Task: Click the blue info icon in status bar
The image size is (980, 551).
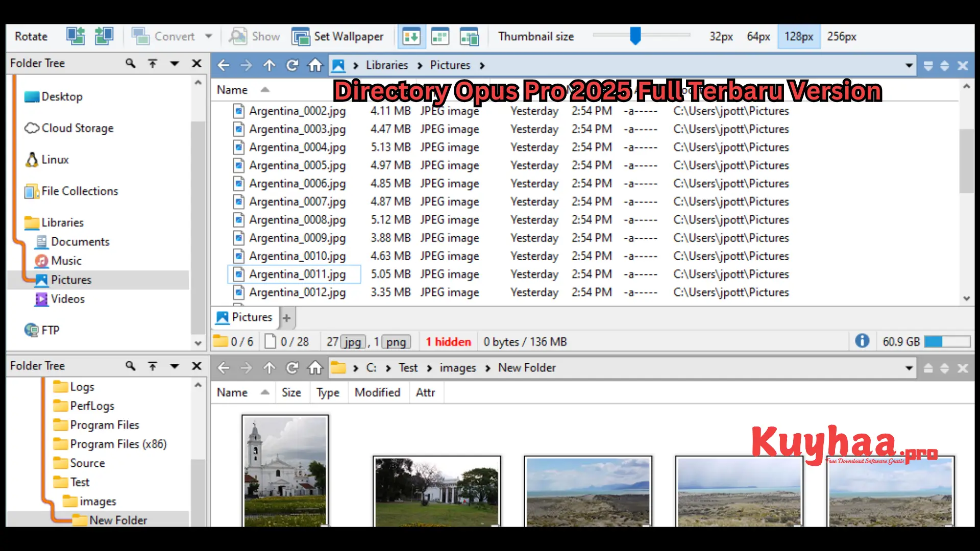Action: [862, 341]
